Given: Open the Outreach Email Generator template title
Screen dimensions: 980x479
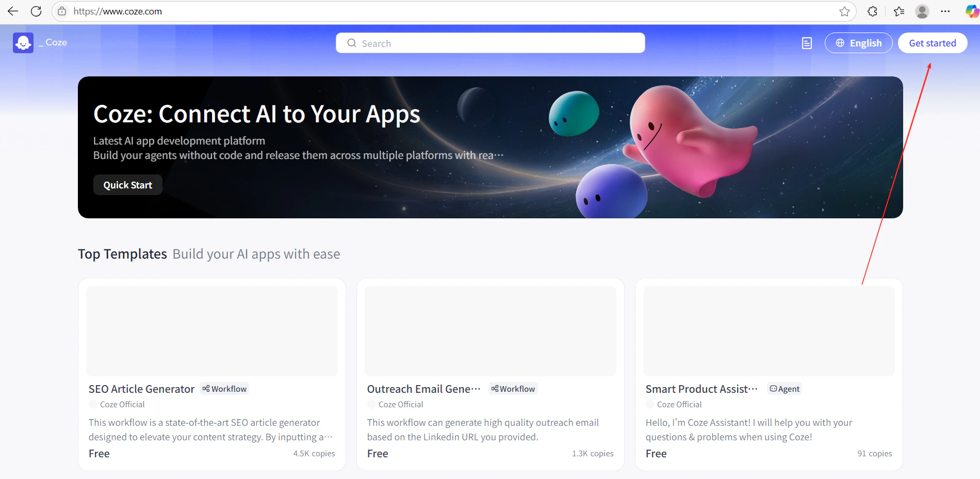Looking at the screenshot, I should [x=423, y=389].
